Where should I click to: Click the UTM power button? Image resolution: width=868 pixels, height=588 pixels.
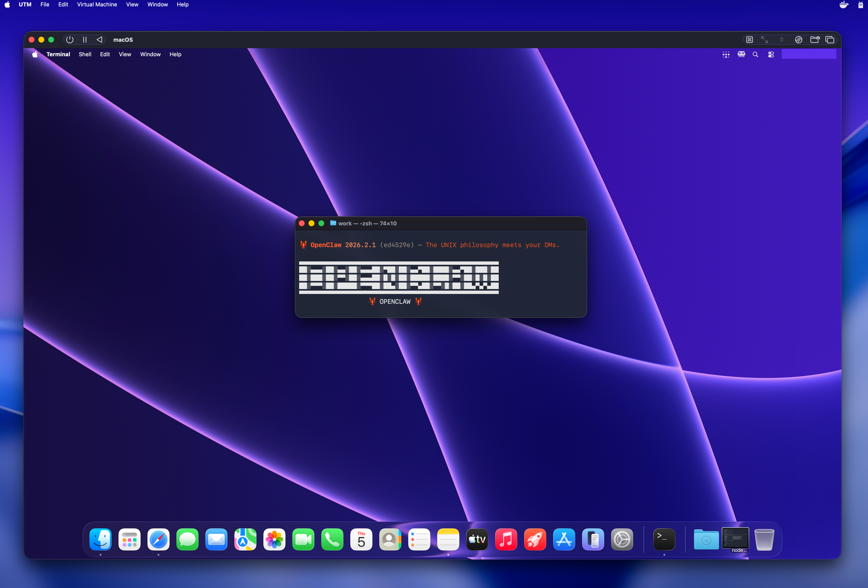click(x=69, y=40)
